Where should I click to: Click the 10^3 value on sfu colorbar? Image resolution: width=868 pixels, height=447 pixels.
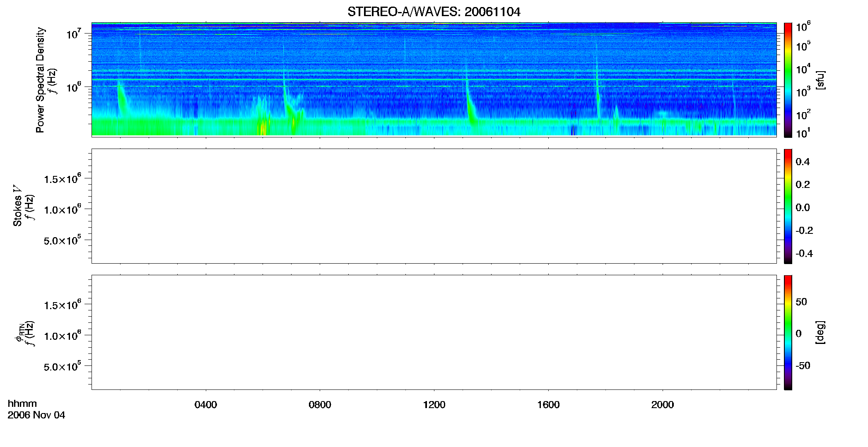[x=803, y=92]
